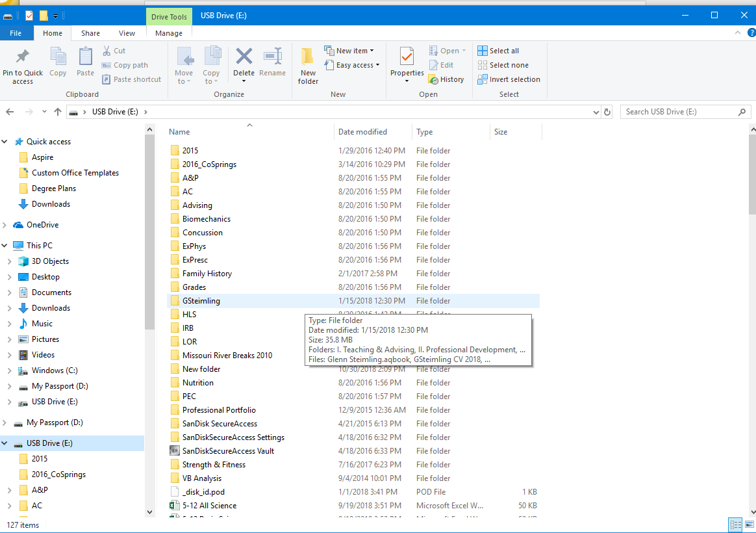Viewport: 756px width, 533px height.
Task: Click Select none in ribbon
Action: pyautogui.click(x=503, y=65)
